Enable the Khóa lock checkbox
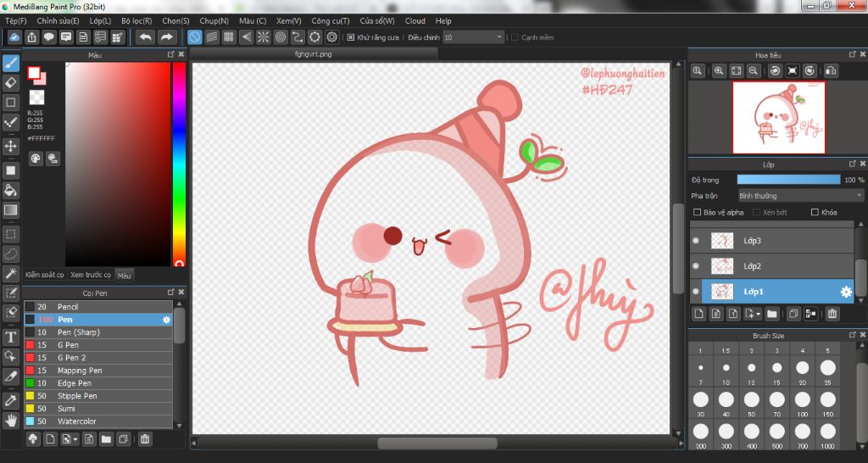 click(x=815, y=212)
